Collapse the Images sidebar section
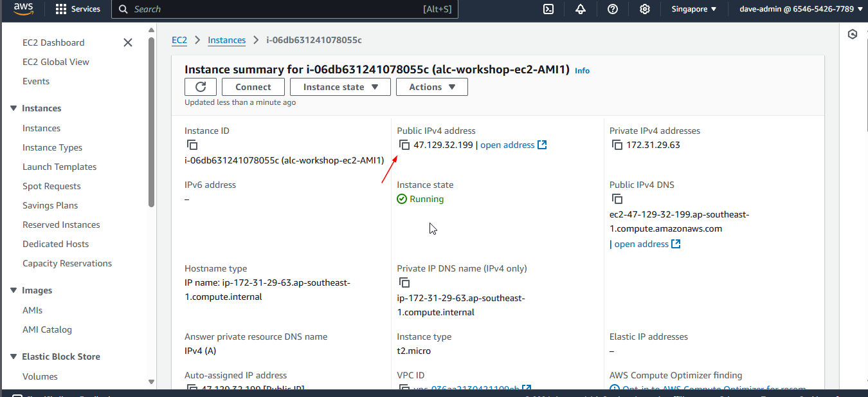The width and height of the screenshot is (868, 397). tap(14, 290)
